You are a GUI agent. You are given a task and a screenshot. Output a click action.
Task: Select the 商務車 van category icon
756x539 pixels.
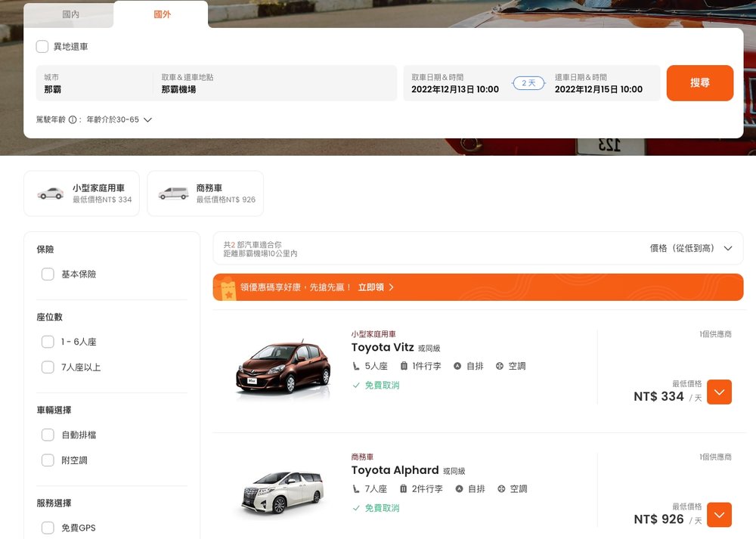pos(175,192)
